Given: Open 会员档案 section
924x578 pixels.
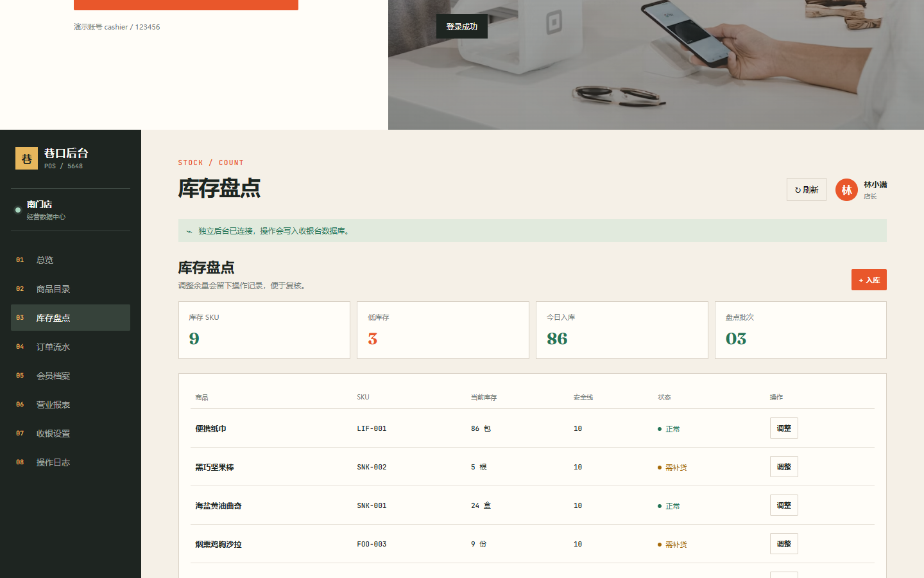Looking at the screenshot, I should (71, 376).
